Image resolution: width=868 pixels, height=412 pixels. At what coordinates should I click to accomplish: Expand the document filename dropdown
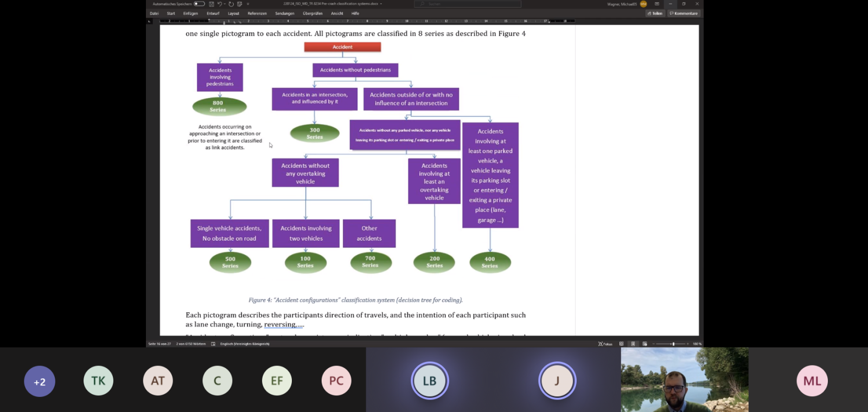[x=381, y=4]
